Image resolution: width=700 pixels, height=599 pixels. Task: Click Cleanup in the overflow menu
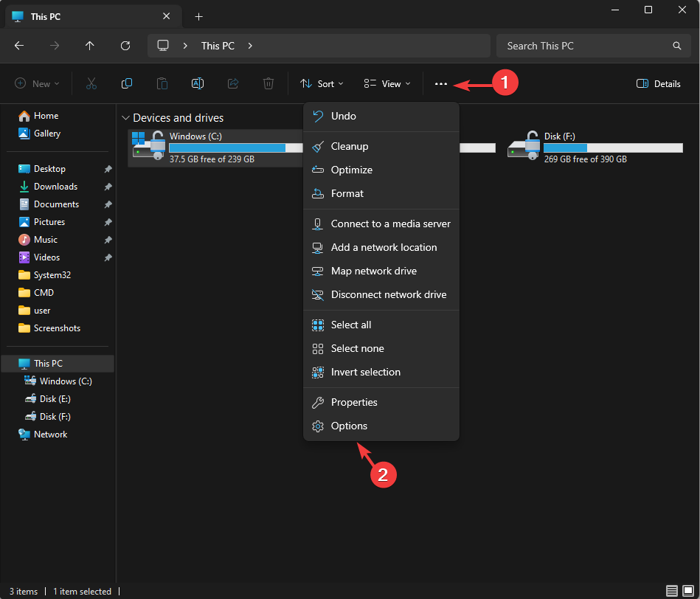click(x=349, y=146)
